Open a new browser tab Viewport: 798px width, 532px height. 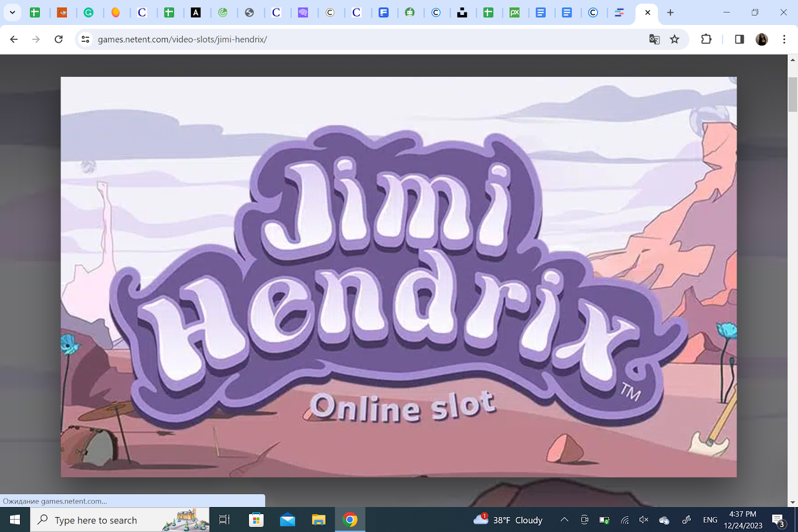670,12
